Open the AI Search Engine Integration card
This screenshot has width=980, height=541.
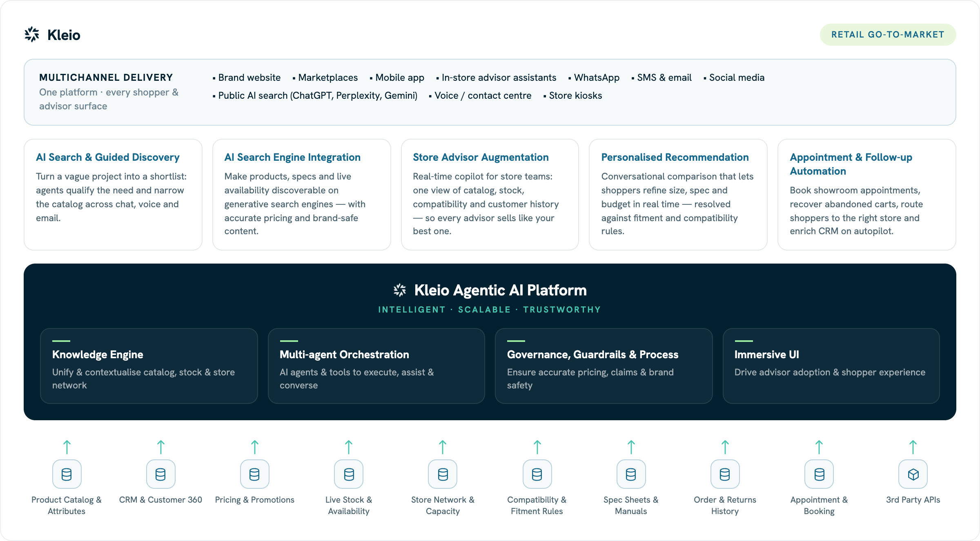(x=302, y=195)
